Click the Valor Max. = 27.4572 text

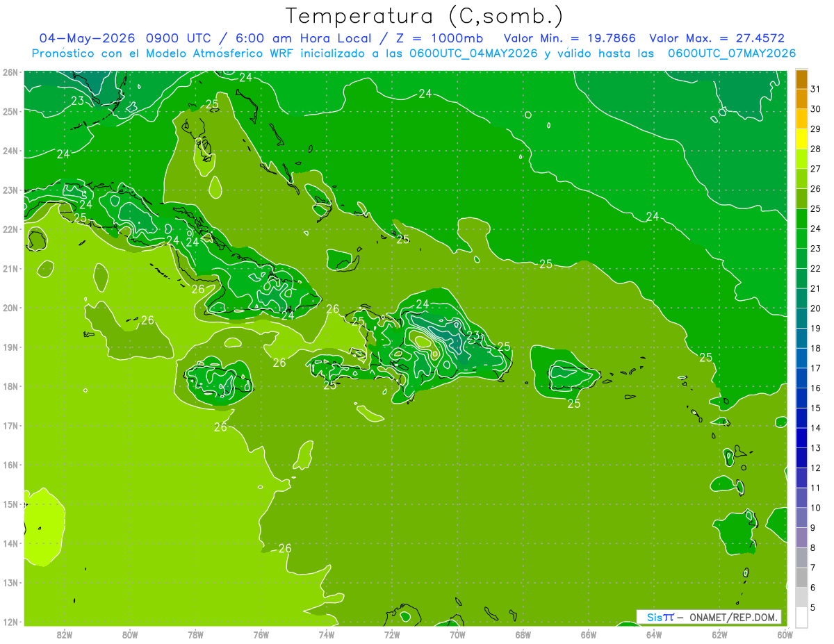tap(717, 38)
